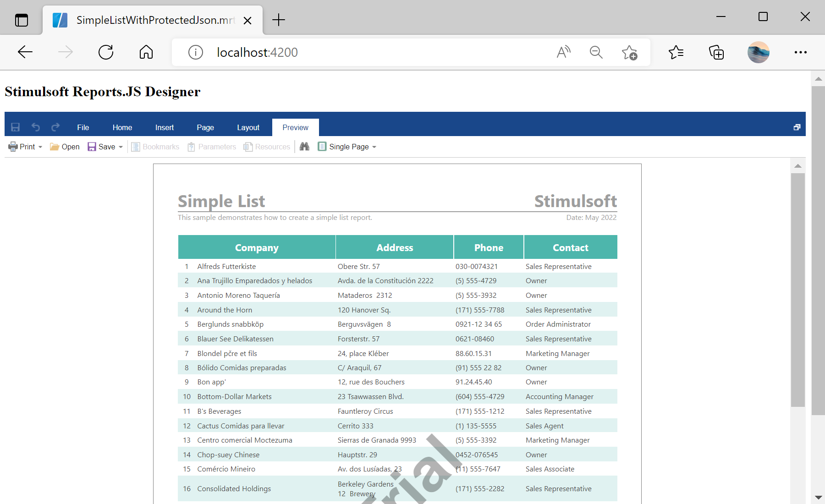
Task: Click the Save toolbar button
Action: pyautogui.click(x=101, y=147)
